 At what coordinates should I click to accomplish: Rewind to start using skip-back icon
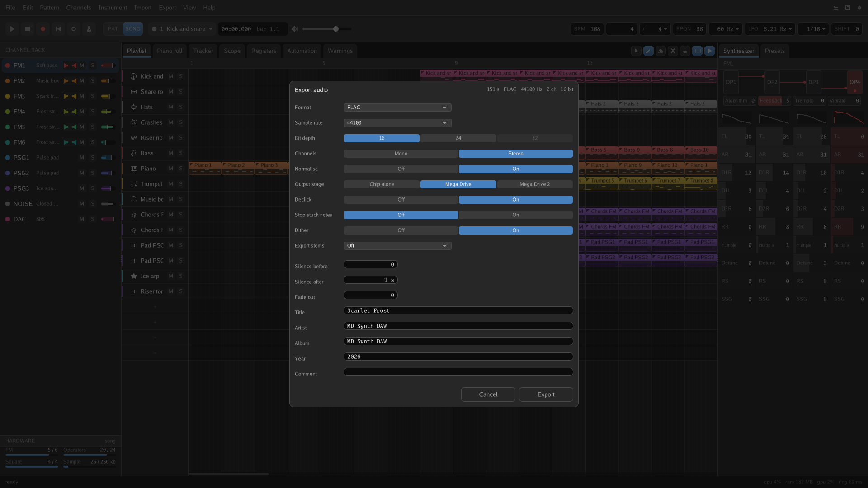pos(58,29)
